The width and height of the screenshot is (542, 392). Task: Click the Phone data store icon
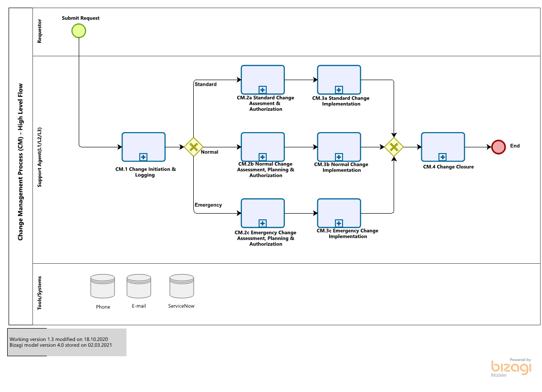103,286
